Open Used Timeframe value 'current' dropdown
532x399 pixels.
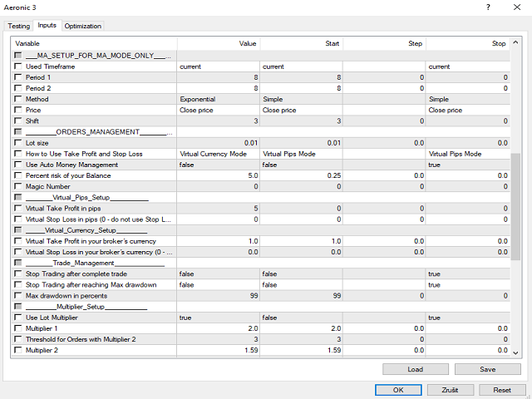(x=218, y=66)
